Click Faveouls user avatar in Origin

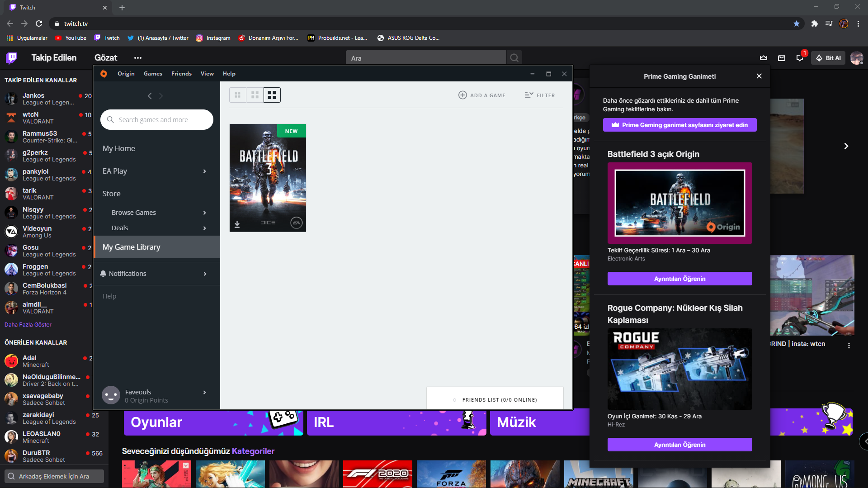click(111, 395)
